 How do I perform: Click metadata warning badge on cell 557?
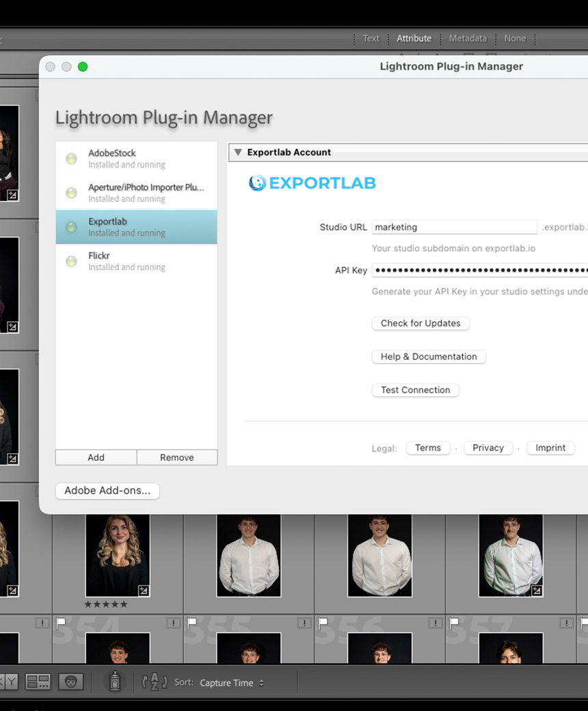click(x=566, y=623)
